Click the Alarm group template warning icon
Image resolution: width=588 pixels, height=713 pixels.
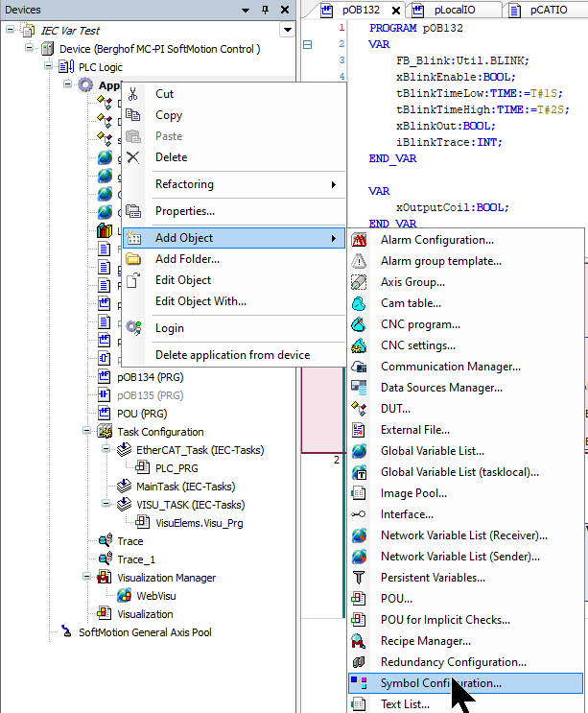[359, 261]
